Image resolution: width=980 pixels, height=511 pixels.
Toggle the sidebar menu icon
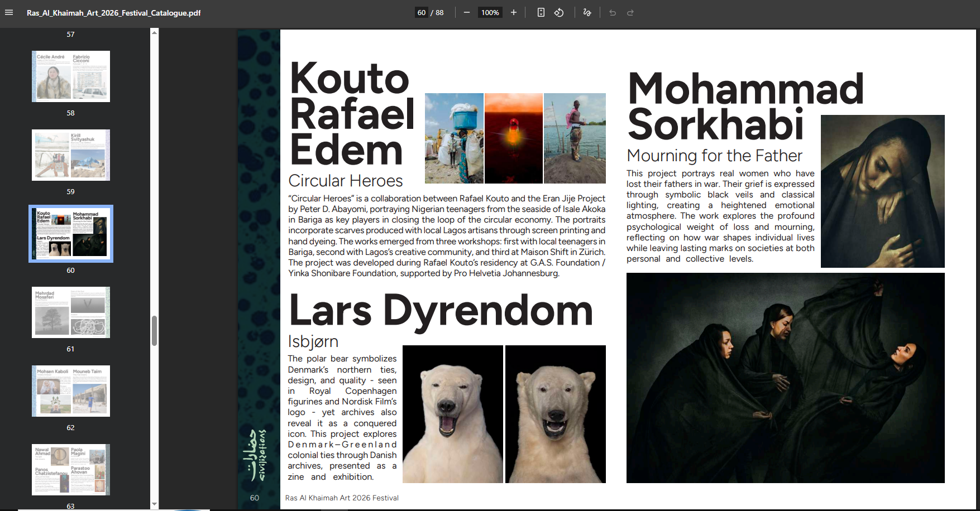pyautogui.click(x=9, y=12)
